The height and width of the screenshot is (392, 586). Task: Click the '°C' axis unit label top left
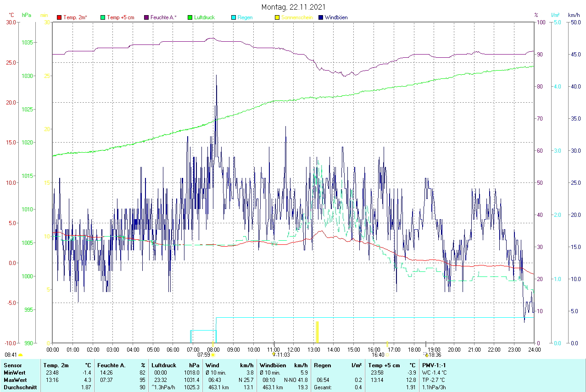[x=11, y=15]
